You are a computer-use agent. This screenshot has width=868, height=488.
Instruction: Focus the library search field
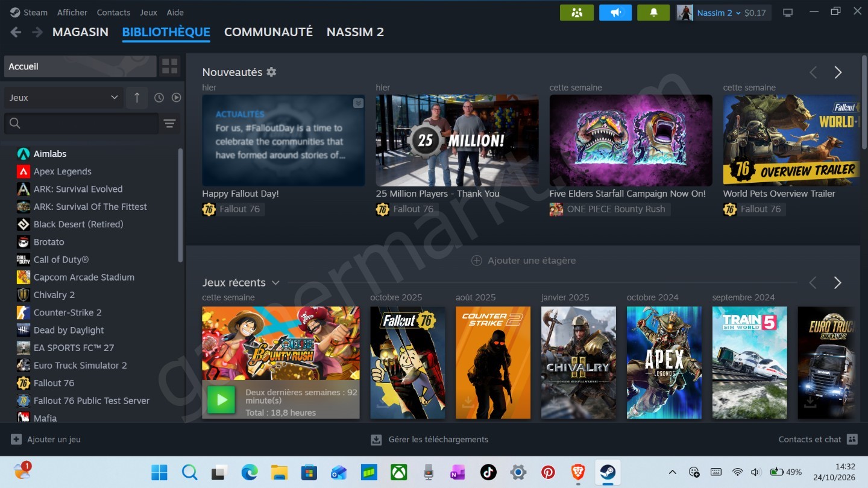[81, 124]
